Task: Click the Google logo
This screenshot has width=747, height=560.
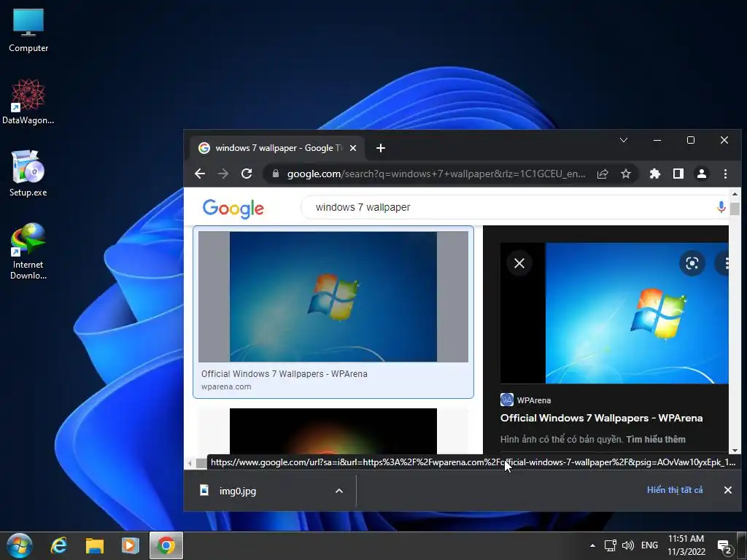Action: pyautogui.click(x=233, y=209)
